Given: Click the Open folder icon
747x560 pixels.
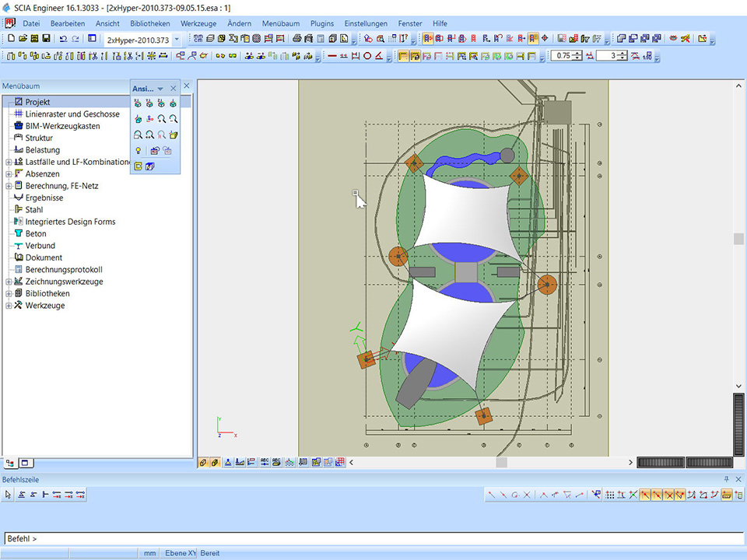Looking at the screenshot, I should 23,38.
